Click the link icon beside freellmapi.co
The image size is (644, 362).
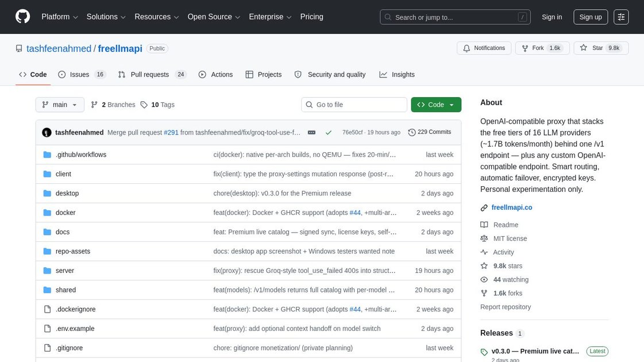coord(484,207)
